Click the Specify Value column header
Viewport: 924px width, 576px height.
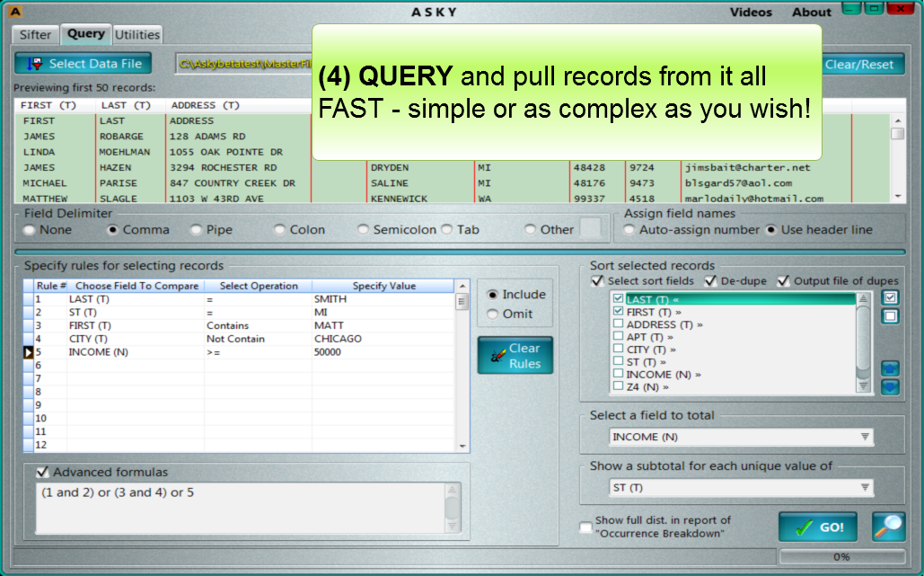[383, 286]
